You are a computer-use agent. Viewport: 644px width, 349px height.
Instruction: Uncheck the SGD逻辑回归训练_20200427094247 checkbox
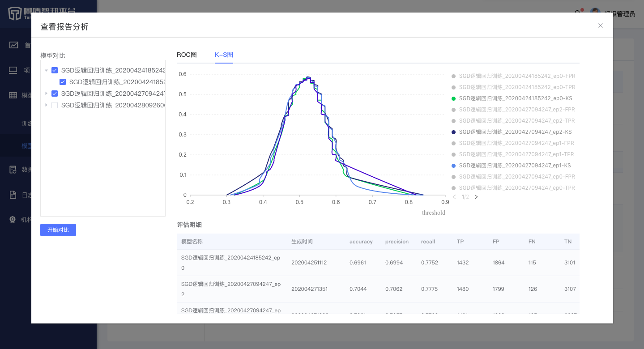pyautogui.click(x=55, y=94)
